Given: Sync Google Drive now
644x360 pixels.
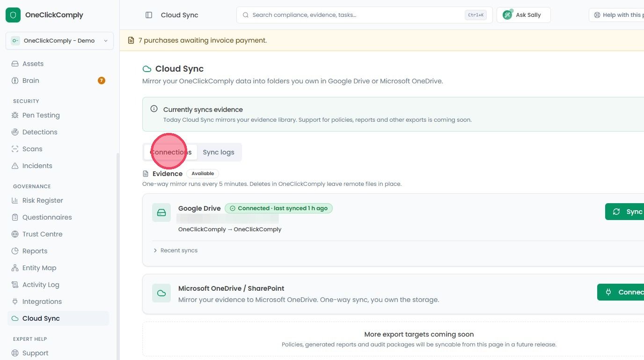Looking at the screenshot, I should 624,212.
